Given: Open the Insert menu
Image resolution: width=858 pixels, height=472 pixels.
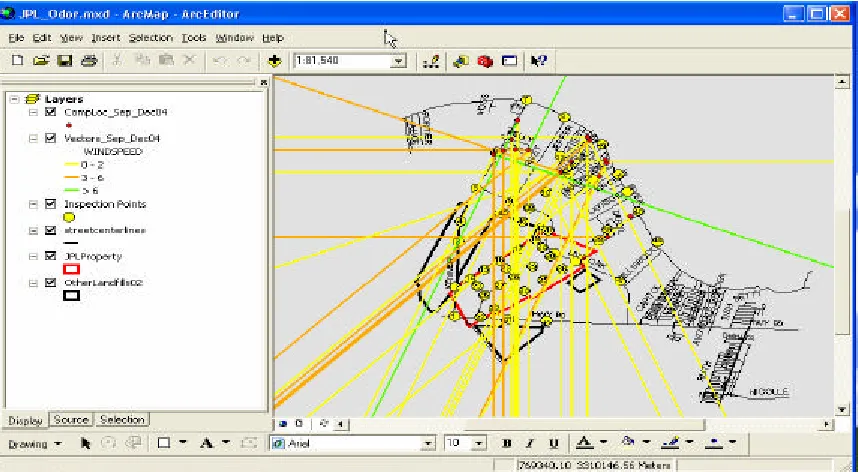Looking at the screenshot, I should [x=106, y=38].
